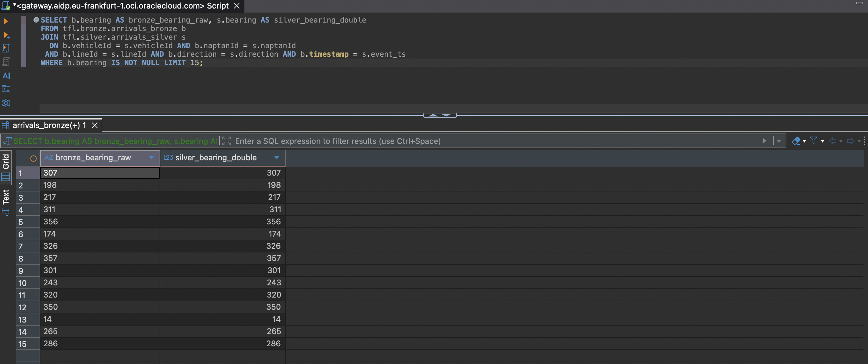
Task: Go back in result history
Action: (x=833, y=141)
